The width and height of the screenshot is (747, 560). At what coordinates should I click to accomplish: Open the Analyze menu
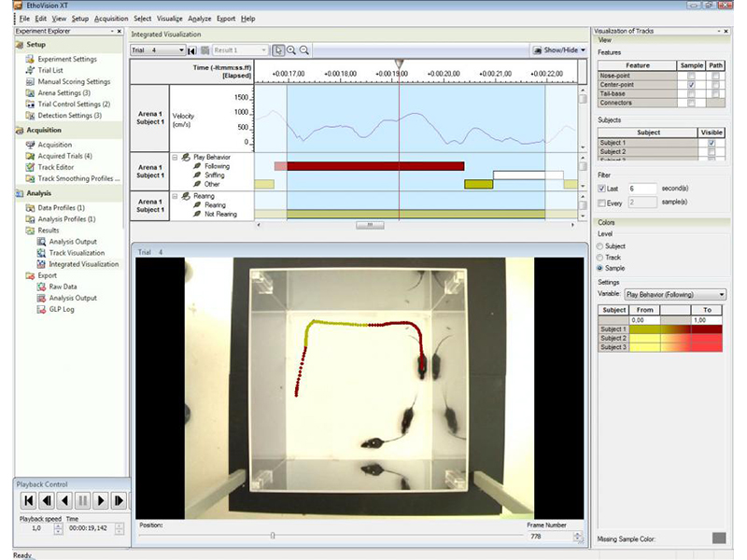[197, 18]
